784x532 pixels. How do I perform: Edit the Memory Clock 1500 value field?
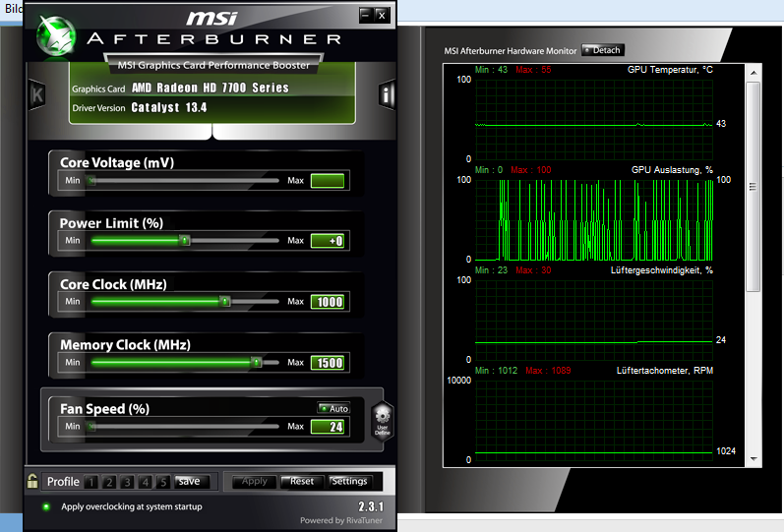328,363
